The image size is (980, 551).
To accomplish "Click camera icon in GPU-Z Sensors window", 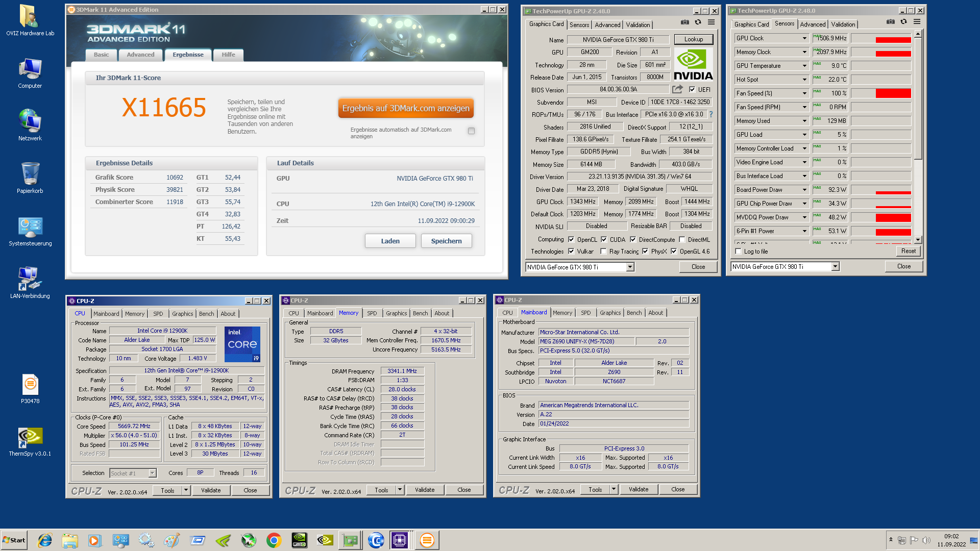I will tap(891, 22).
